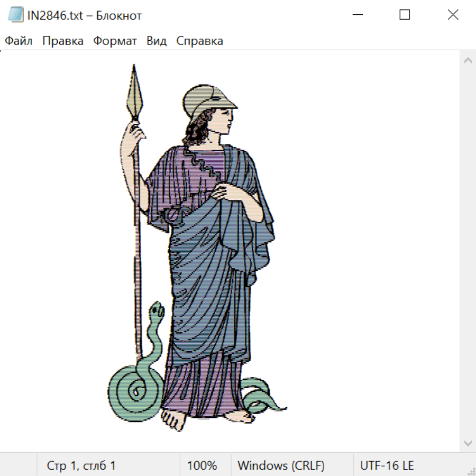
Task: Click the Notepad icon in the title bar
Action: pyautogui.click(x=16, y=15)
